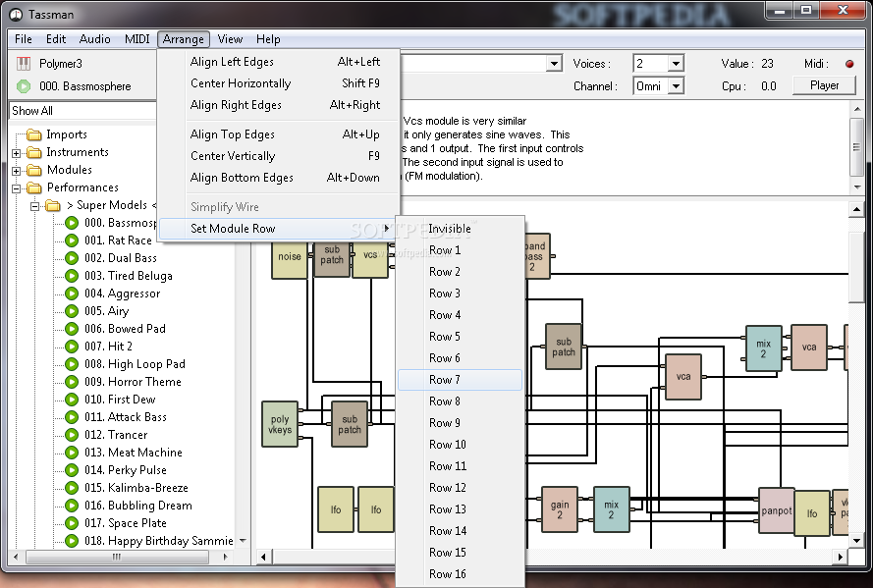This screenshot has width=873, height=588.
Task: Click the red Midi indicator light
Action: [849, 64]
